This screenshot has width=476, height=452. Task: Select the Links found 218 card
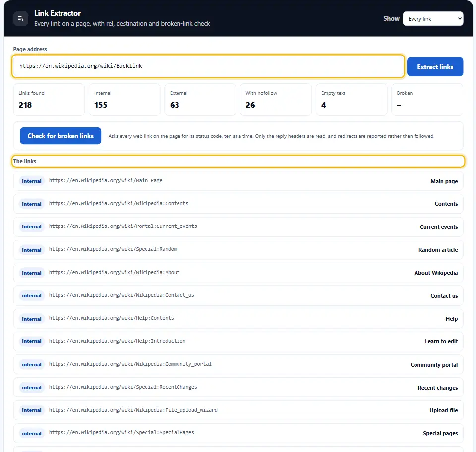coord(49,100)
